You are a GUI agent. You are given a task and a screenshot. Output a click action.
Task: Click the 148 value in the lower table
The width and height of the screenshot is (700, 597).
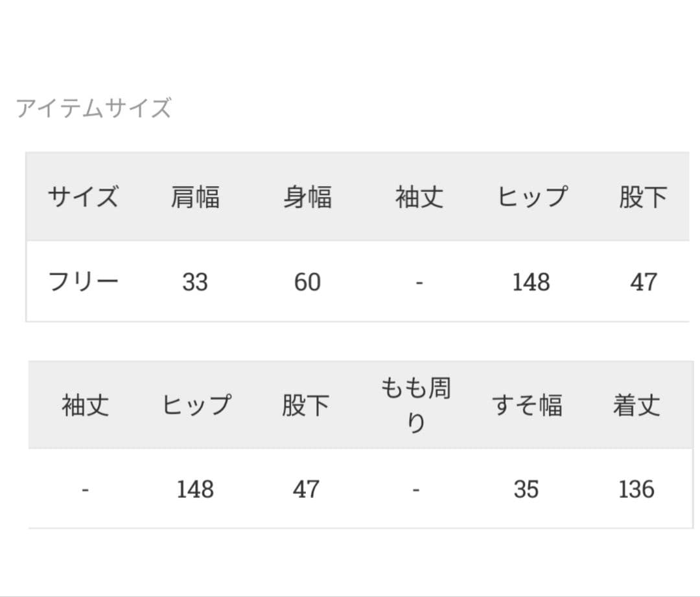coord(196,489)
